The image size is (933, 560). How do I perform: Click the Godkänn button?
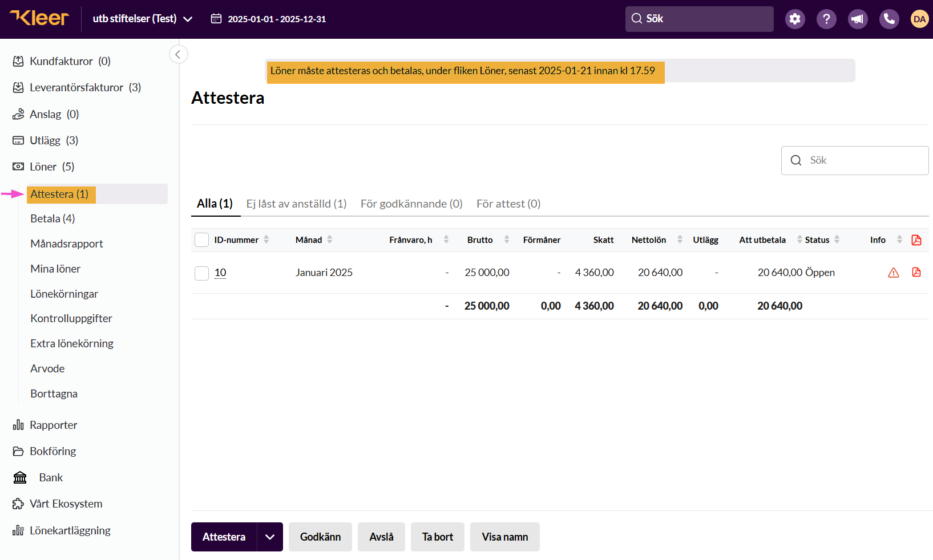(320, 537)
